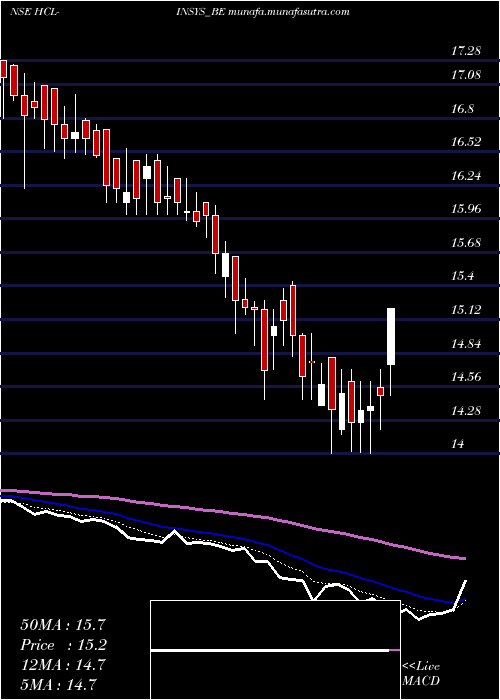
Task: Click the 5MA : 14.7 readout
Action: (59, 684)
